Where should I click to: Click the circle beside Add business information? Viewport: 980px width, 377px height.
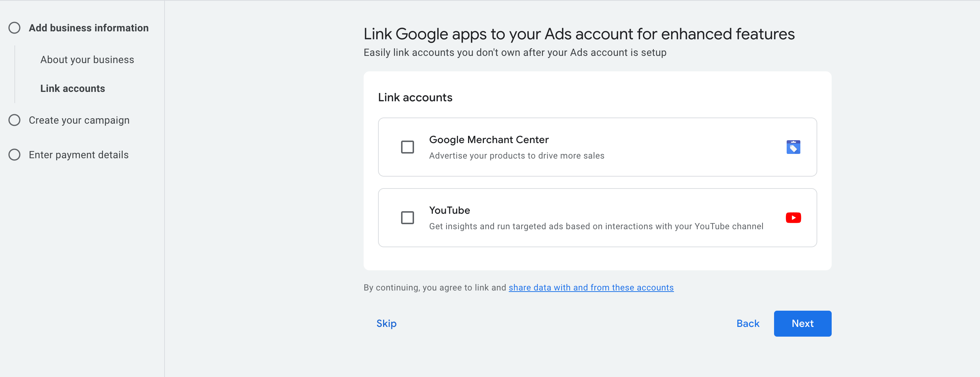tap(14, 28)
